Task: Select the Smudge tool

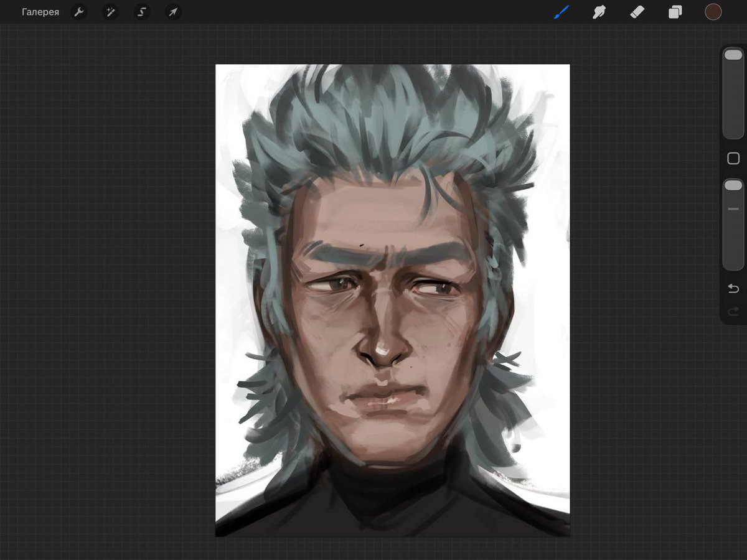Action: point(599,12)
